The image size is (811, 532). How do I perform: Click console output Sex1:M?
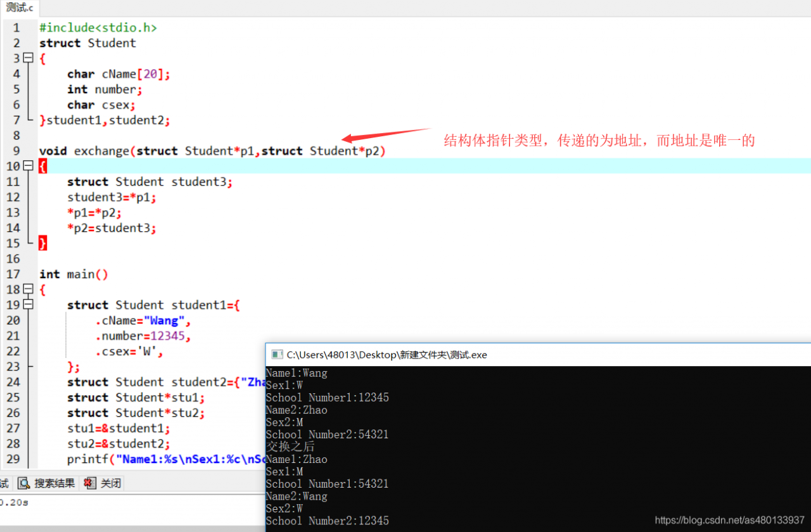pyautogui.click(x=284, y=472)
